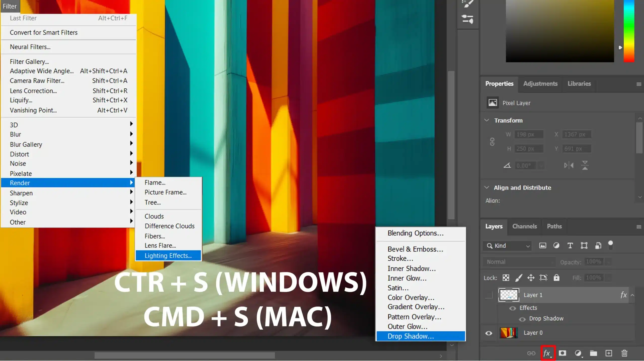Filter layers by type T icon
The image size is (644, 361).
pos(570,246)
